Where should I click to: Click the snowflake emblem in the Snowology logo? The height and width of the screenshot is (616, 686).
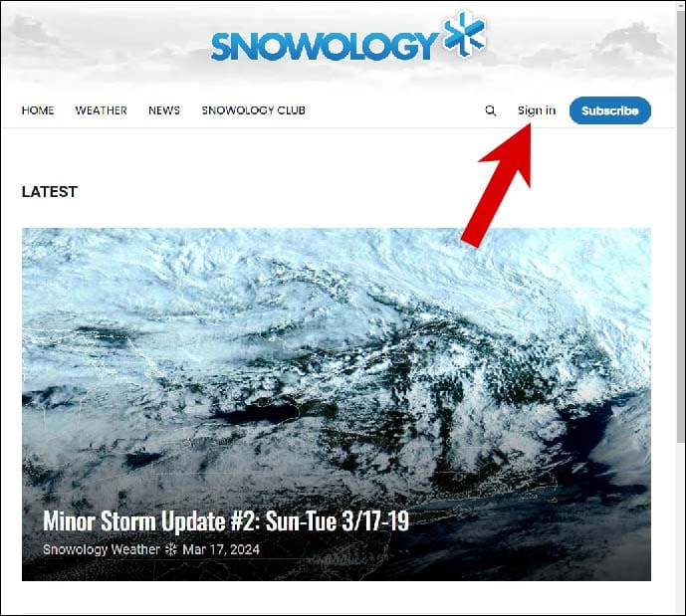(x=465, y=34)
